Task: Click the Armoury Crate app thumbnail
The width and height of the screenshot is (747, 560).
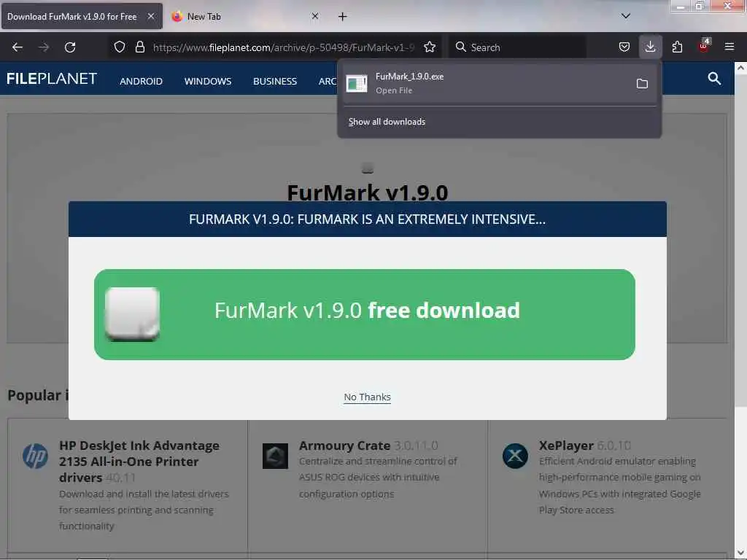Action: pos(275,456)
